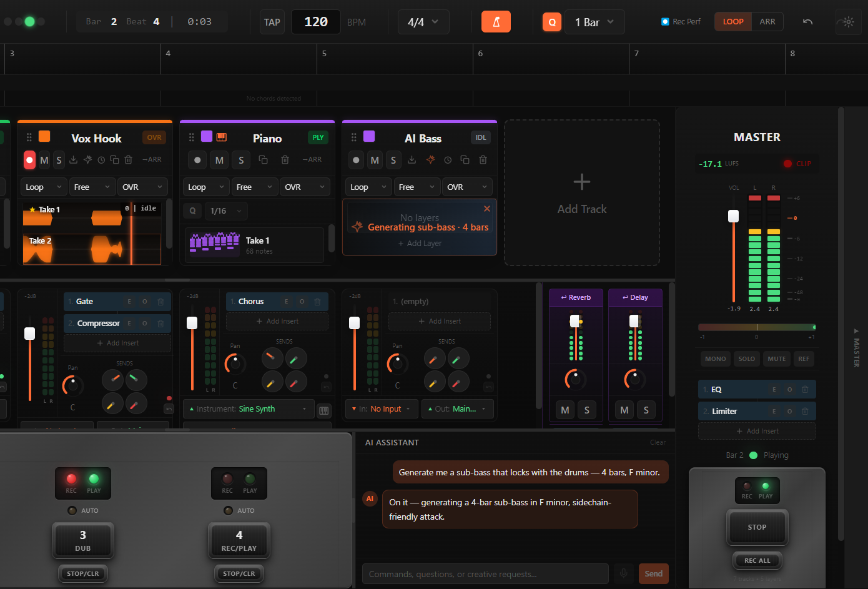
Task: Delete the master Limiter insert
Action: point(805,412)
